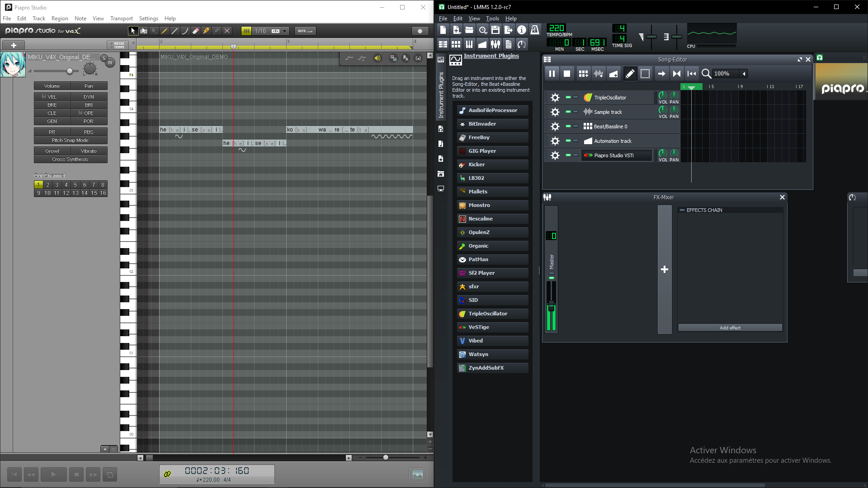This screenshot has height=488, width=868.
Task: Click Out Channel 3 in Piapro Studio
Action: pyautogui.click(x=56, y=184)
